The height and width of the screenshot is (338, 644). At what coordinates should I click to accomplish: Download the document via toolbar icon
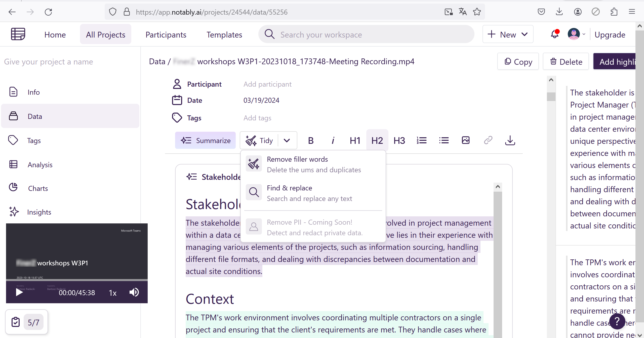(510, 140)
